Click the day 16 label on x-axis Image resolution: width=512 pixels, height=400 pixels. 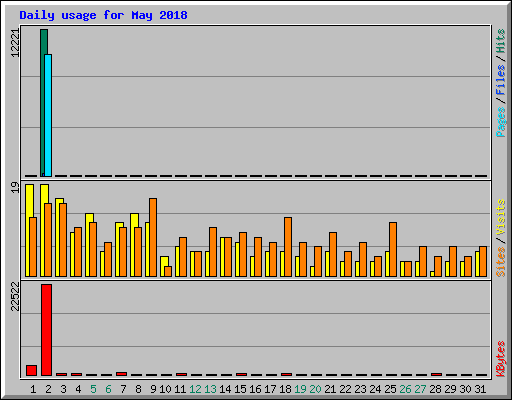(x=255, y=389)
